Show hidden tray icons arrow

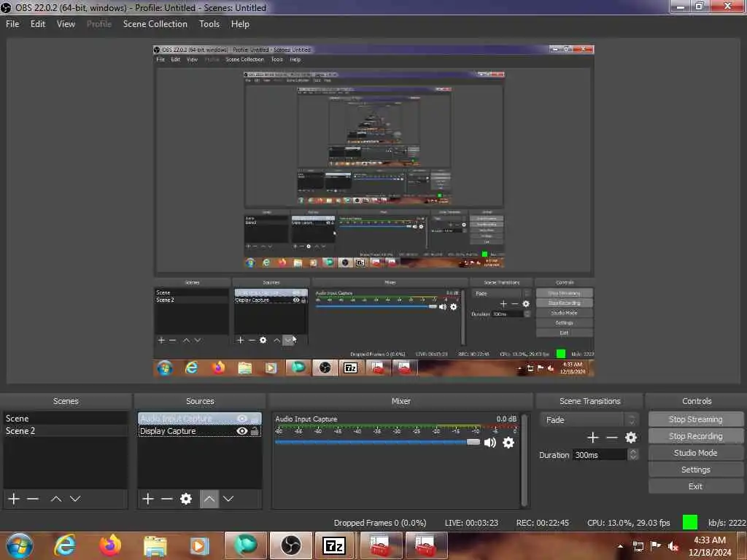pos(620,546)
